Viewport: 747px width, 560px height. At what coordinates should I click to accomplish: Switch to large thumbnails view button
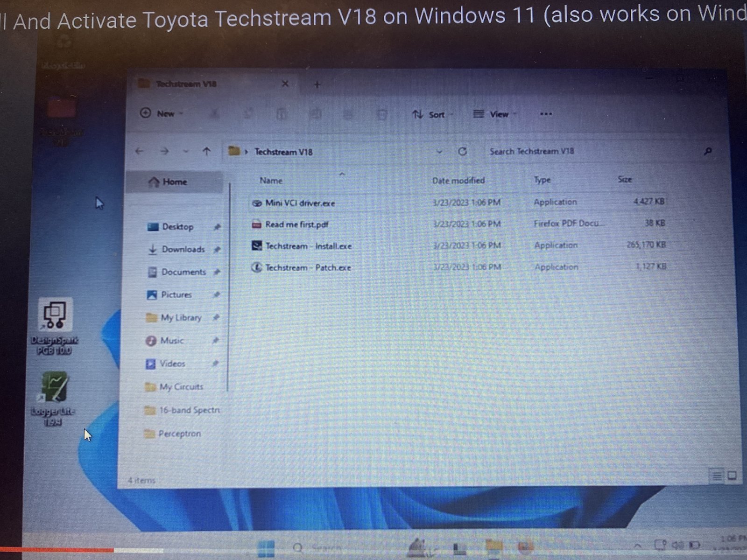pos(732,476)
